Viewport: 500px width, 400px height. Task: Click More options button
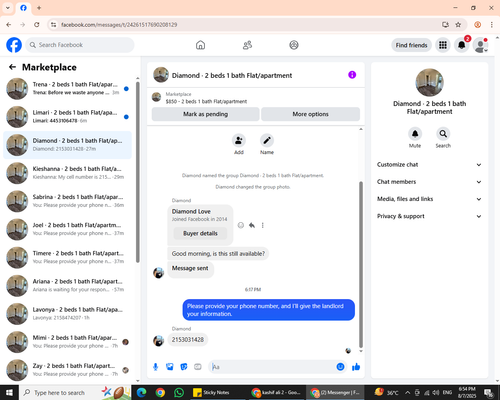click(310, 114)
